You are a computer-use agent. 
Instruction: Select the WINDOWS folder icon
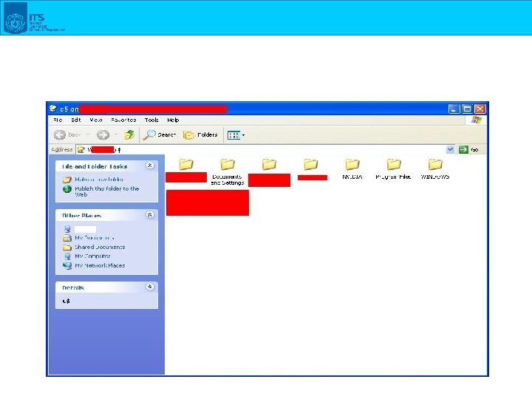(x=435, y=164)
